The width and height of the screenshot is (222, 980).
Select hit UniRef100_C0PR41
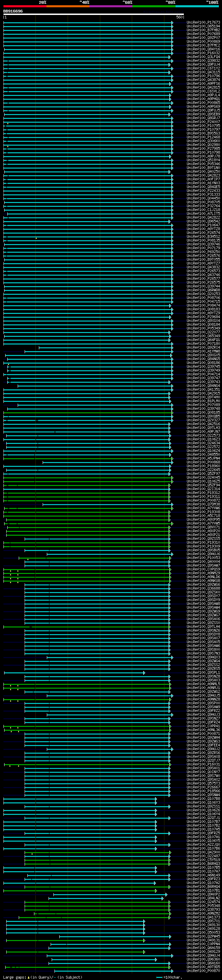[203, 726]
